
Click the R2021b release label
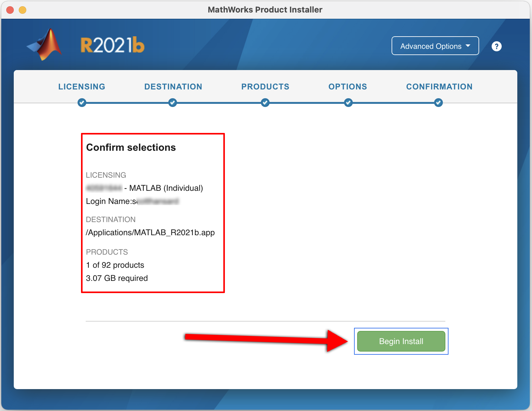coord(113,45)
